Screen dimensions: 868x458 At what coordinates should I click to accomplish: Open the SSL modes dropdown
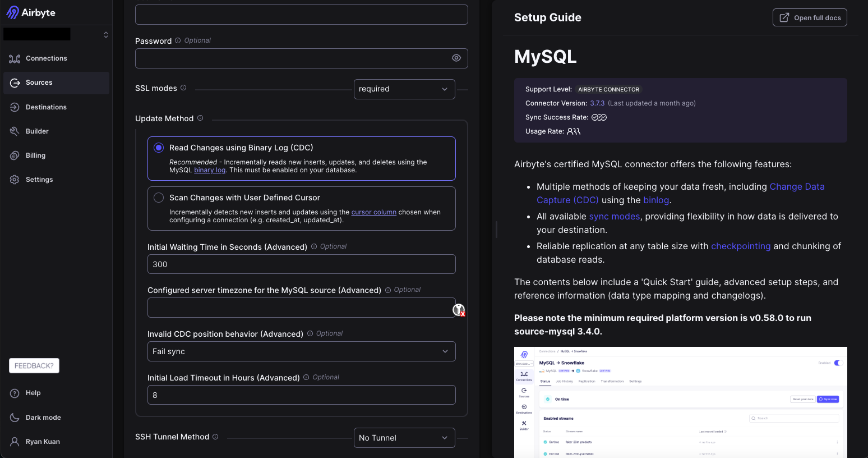point(404,89)
